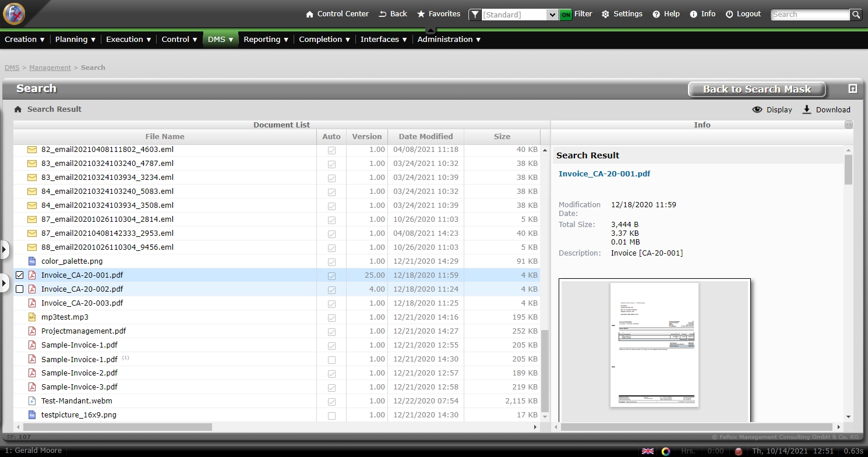Go to Management via the breadcrumb
The width and height of the screenshot is (868, 457).
[x=50, y=68]
